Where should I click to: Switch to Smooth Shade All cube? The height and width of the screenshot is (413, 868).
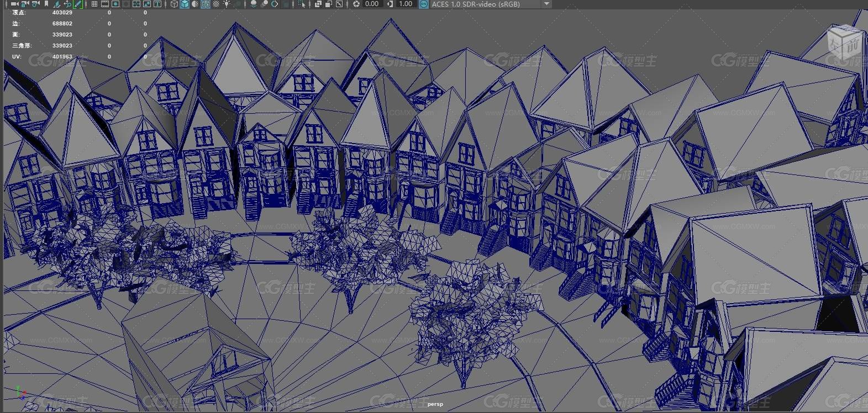click(x=185, y=4)
